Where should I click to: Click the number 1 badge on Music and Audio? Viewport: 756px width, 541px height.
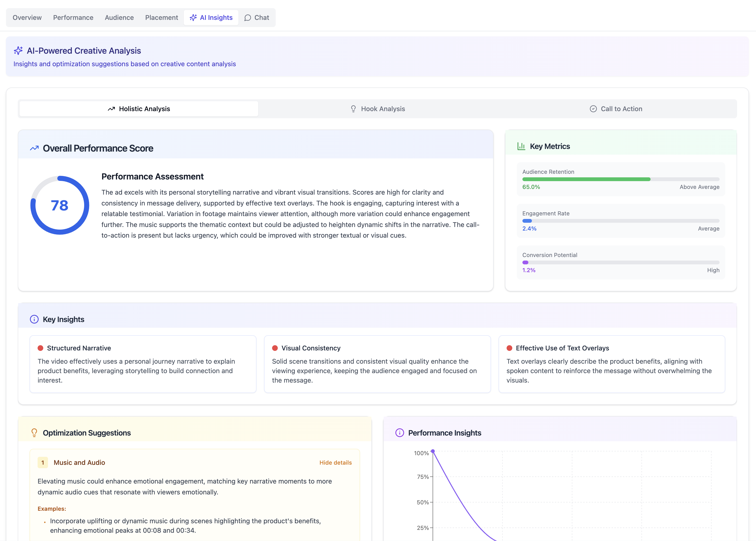tap(43, 462)
